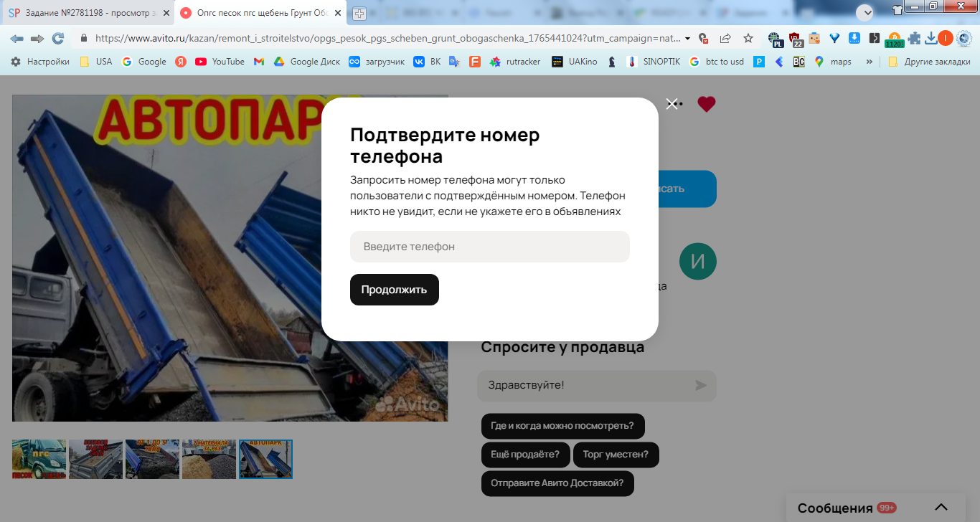Viewport: 980px width, 522px height.
Task: Open the UAKino bookmark
Action: click(575, 62)
